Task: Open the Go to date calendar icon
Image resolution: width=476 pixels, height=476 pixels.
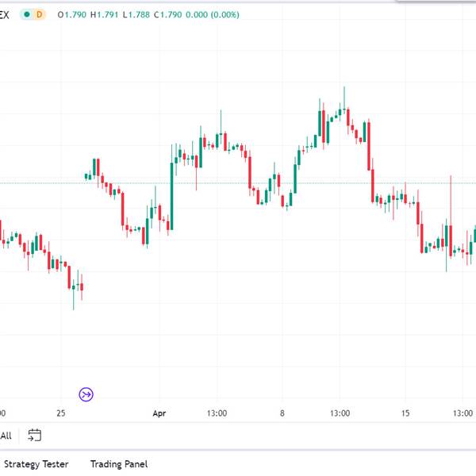Action: click(35, 435)
